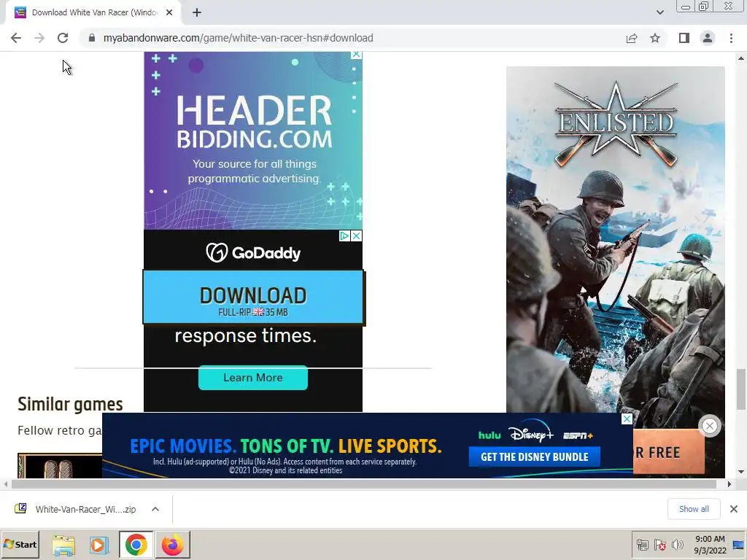The height and width of the screenshot is (560, 747).
Task: Share this page icon in address bar
Action: coord(632,38)
